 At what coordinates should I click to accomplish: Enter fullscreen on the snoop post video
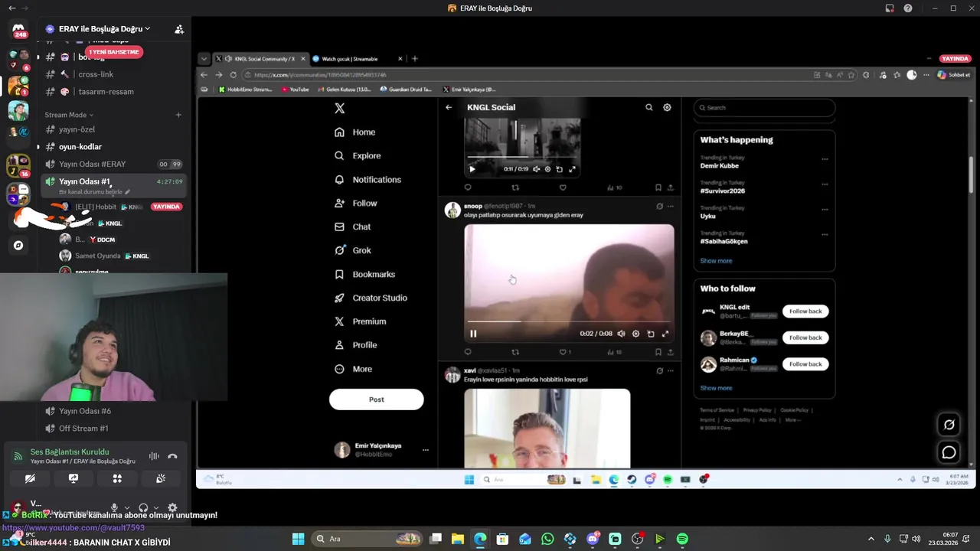pyautogui.click(x=665, y=334)
